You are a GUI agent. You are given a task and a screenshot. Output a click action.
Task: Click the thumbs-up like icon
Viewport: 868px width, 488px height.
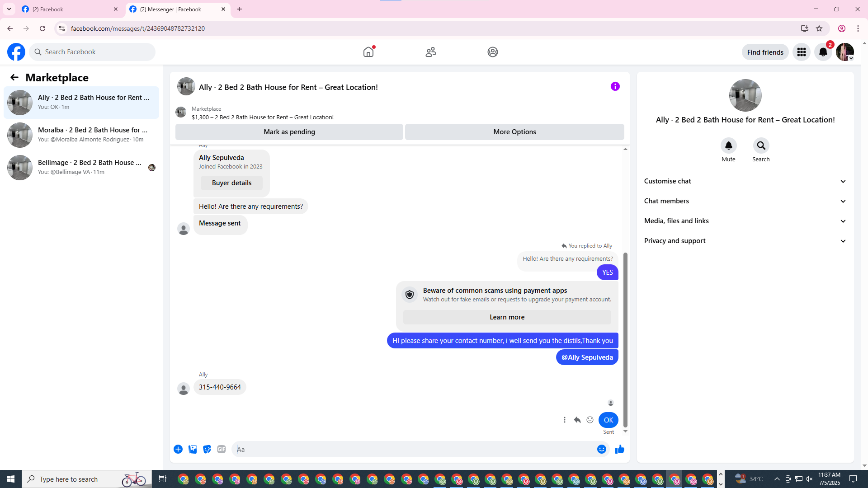tap(619, 449)
